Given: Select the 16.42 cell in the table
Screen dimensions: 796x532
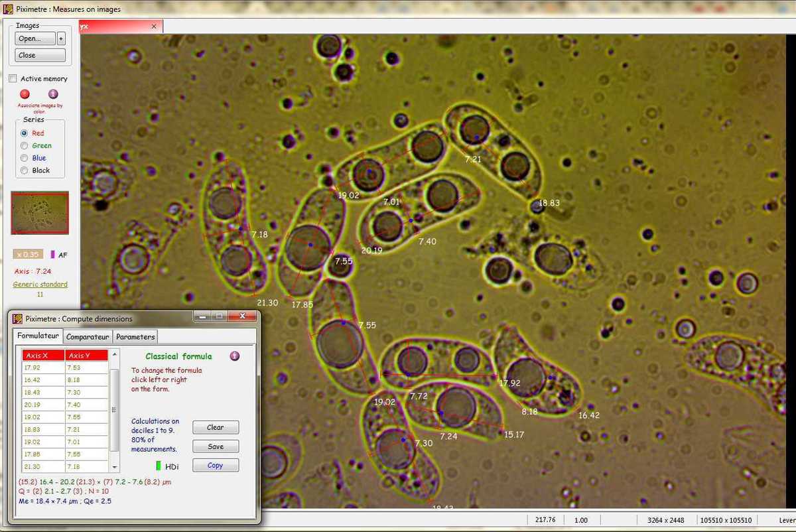Looking at the screenshot, I should (43, 380).
